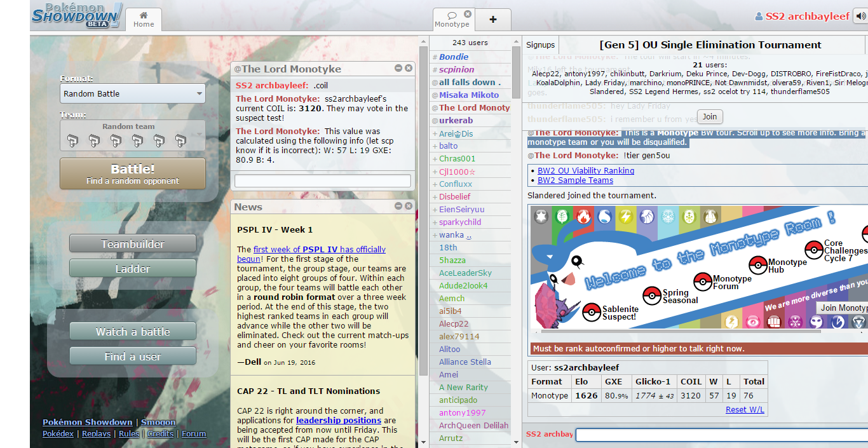Screen dimensions: 868x448
Task: Click Watch a battle button
Action: (x=133, y=332)
